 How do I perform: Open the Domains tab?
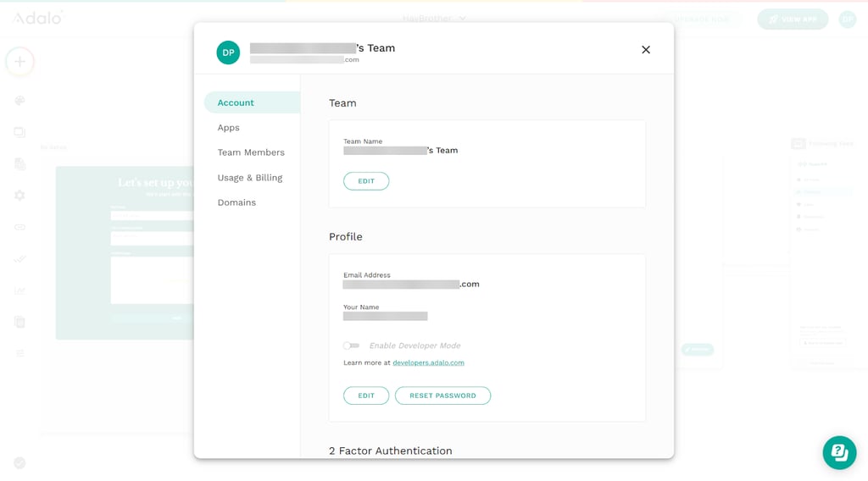click(x=236, y=202)
